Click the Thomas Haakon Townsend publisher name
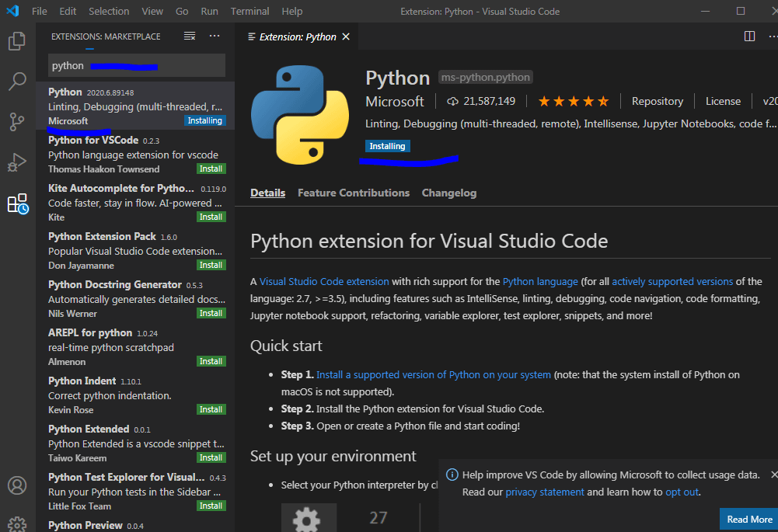 point(103,169)
